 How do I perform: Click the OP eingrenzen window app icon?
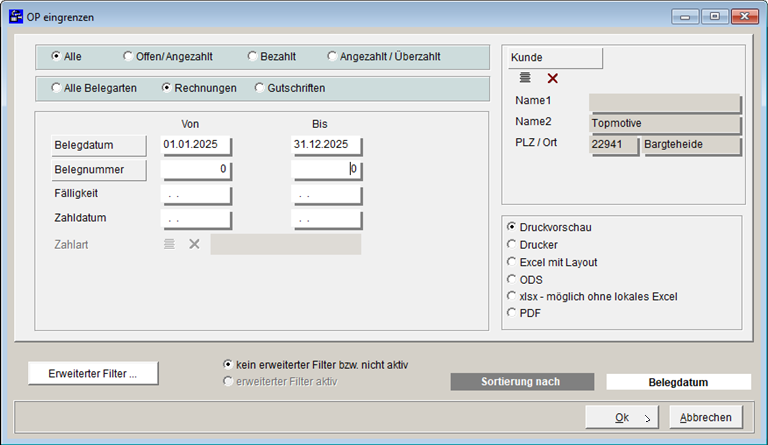16,17
